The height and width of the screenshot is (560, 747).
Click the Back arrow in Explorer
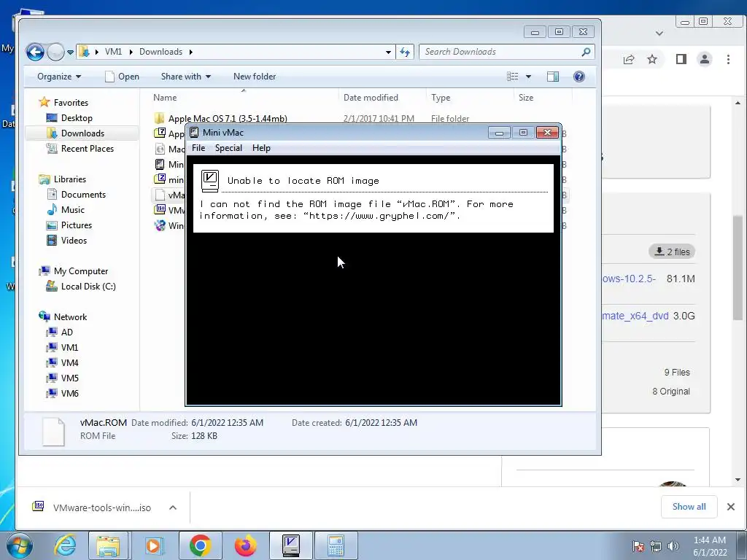click(35, 52)
